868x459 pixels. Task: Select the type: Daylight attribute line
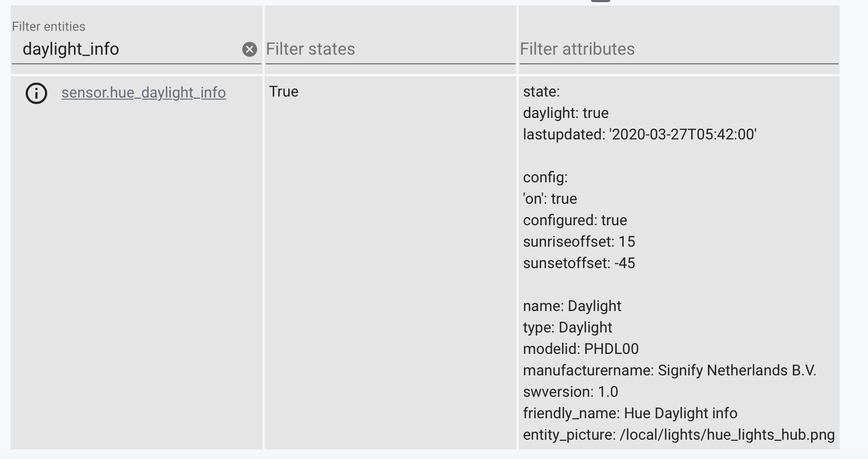[x=567, y=328]
